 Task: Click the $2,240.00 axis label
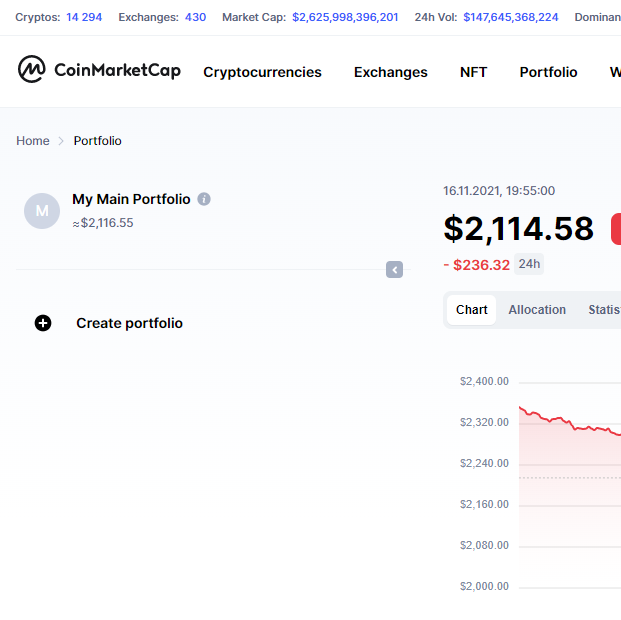click(x=484, y=464)
